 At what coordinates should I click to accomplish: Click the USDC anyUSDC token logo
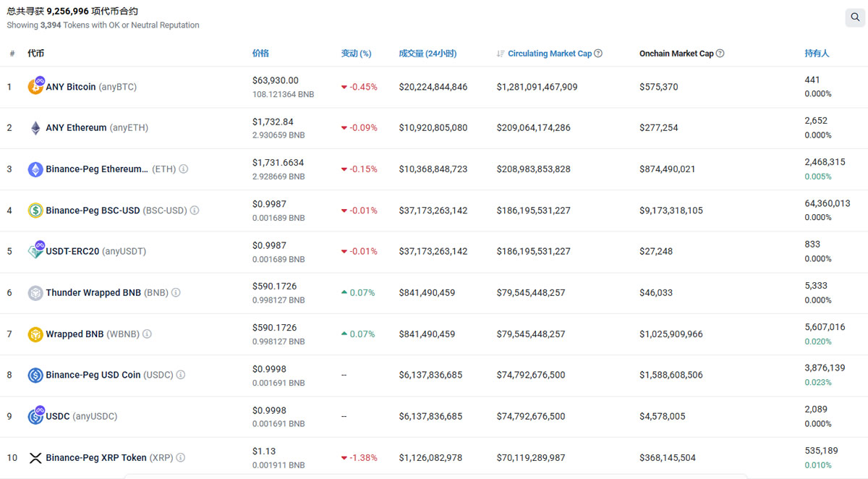tap(35, 415)
